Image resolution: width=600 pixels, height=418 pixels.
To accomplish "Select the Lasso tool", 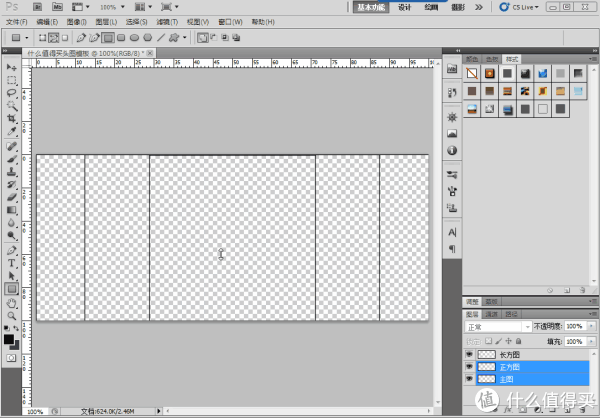I will click(x=11, y=93).
